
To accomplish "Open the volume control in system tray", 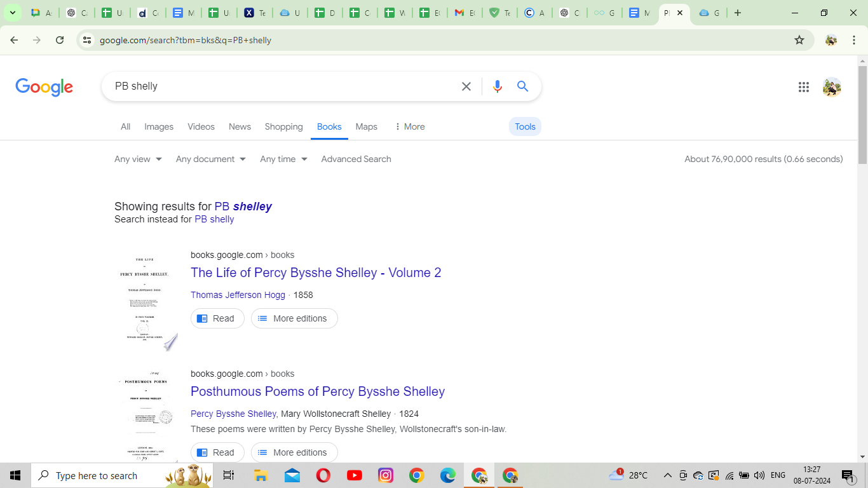I will 759,475.
